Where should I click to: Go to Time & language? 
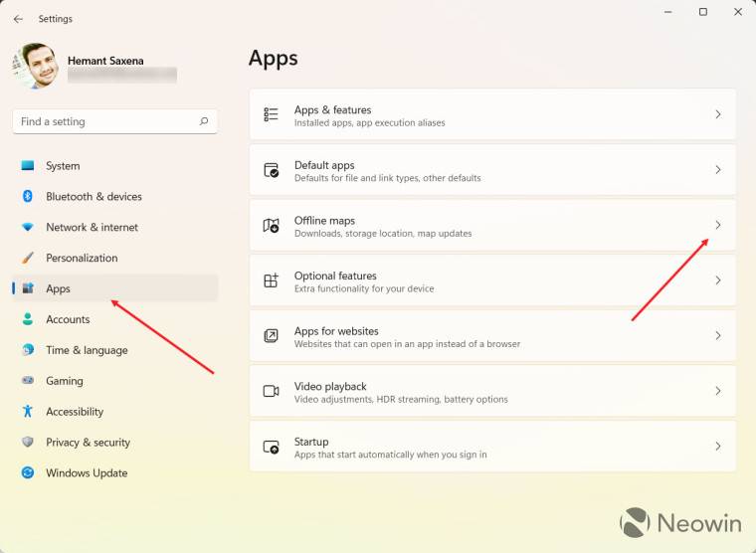(114, 349)
